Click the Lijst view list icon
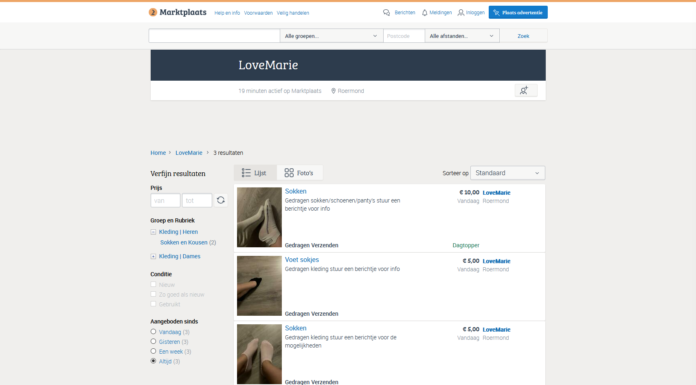This screenshot has height=385, width=696. (x=246, y=173)
